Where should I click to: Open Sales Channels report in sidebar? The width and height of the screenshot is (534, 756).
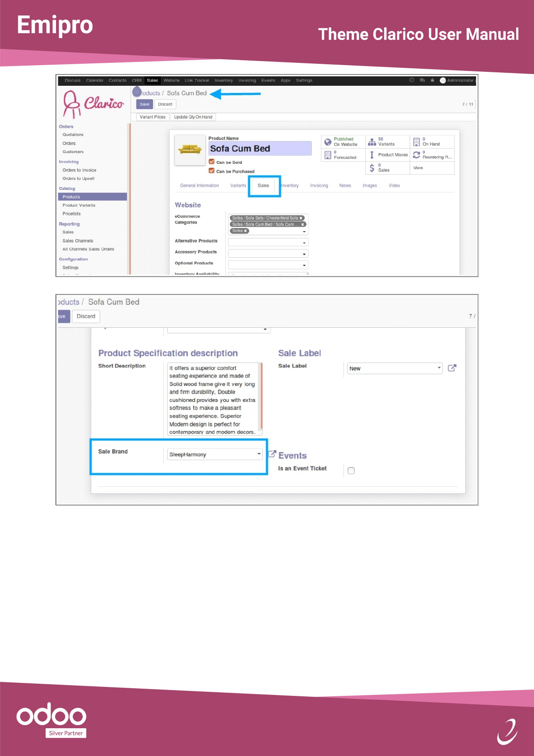(x=78, y=241)
